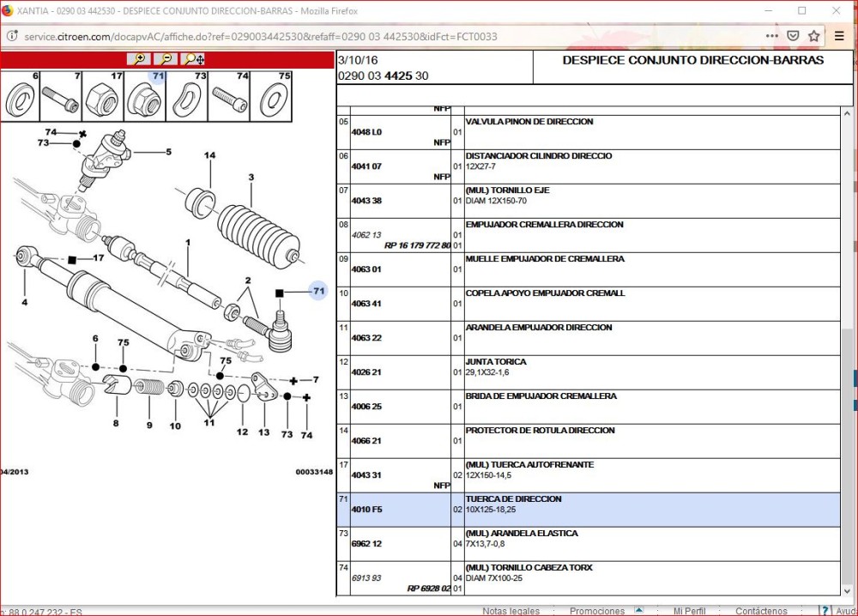Select row 09 MUELLE EMPUJADOR DE CREMALLERA
Image resolution: width=858 pixels, height=616 pixels.
tap(589, 269)
